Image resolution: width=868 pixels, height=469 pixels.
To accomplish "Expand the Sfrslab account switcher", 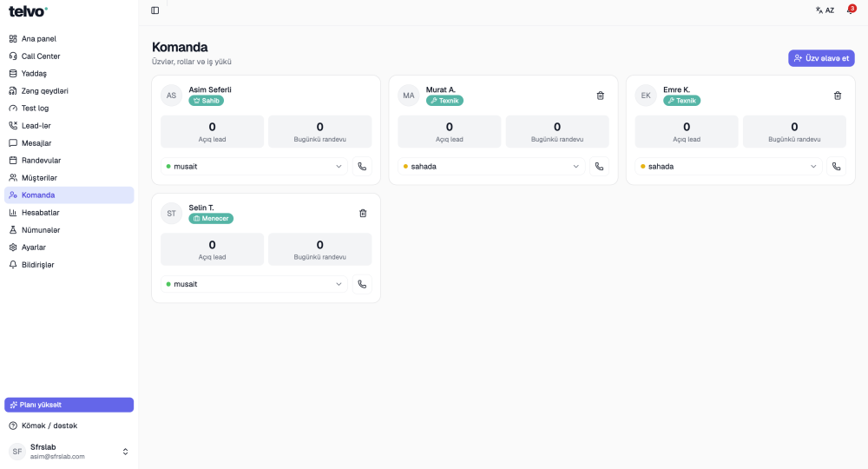I will click(x=125, y=452).
